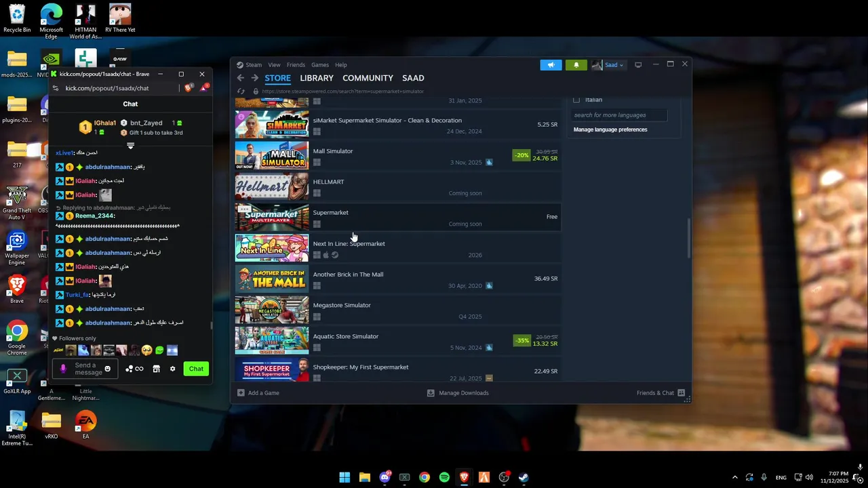Open the channel points icon in Kick chat
Screen dimensions: 868x488
pos(134,369)
